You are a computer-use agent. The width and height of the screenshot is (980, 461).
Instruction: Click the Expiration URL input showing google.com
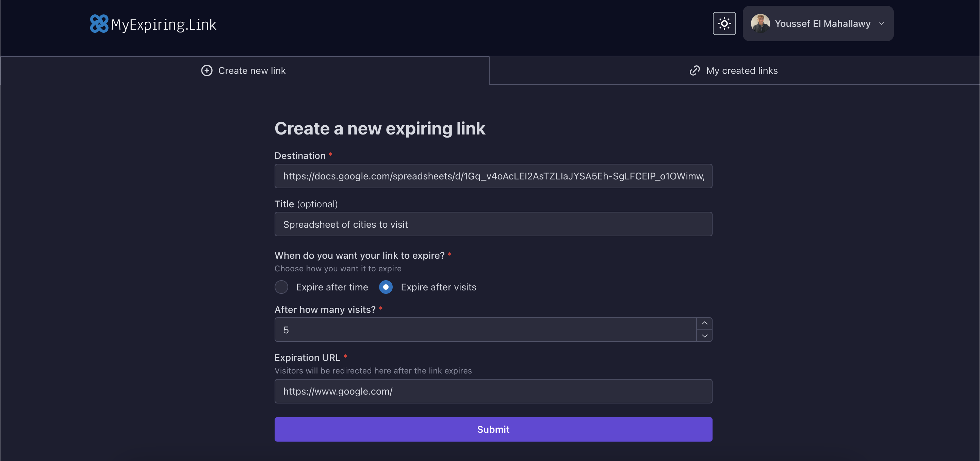[x=493, y=391]
